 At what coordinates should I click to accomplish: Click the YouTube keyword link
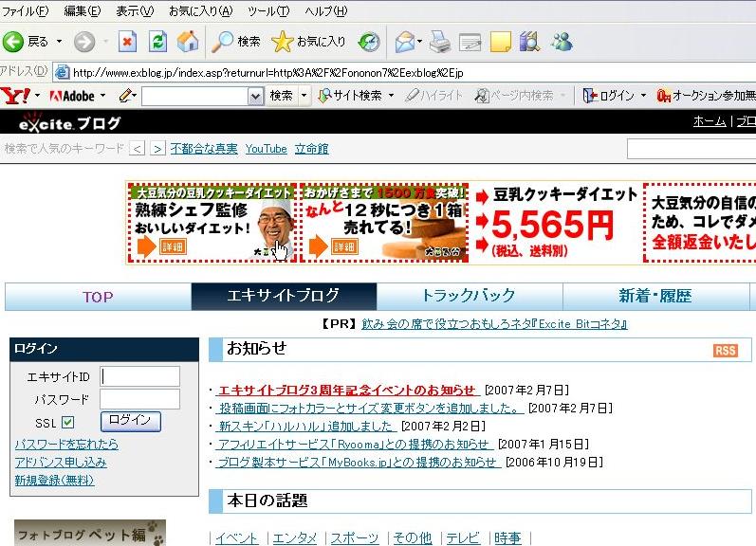(266, 149)
